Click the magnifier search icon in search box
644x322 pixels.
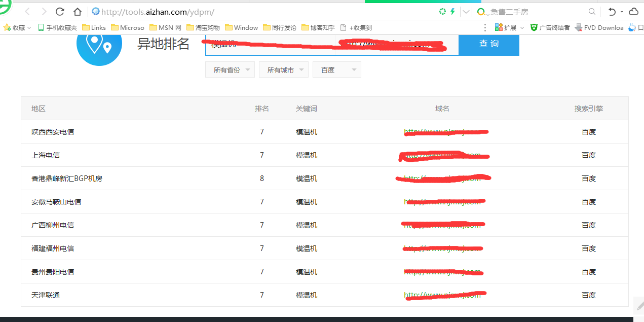(592, 12)
